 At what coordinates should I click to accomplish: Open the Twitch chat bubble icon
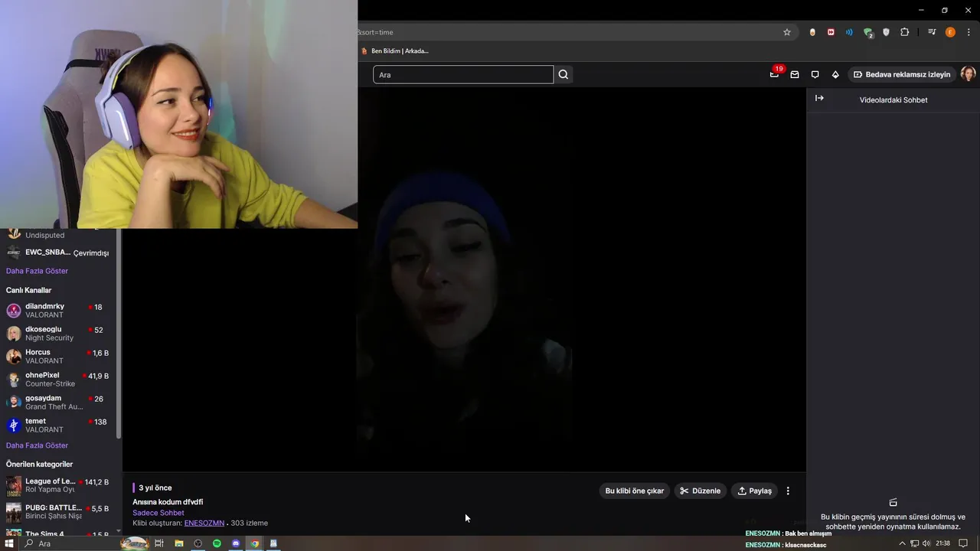pyautogui.click(x=815, y=74)
